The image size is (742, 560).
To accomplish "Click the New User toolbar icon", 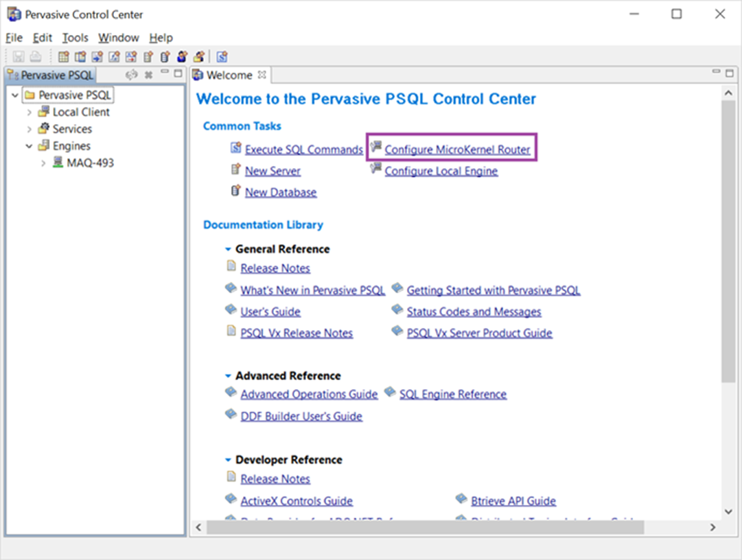I will 182,57.
